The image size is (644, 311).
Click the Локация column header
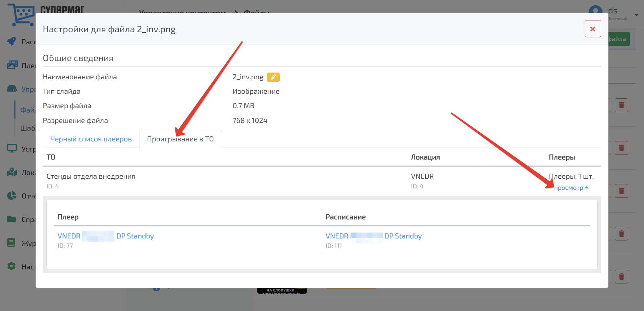click(x=425, y=157)
